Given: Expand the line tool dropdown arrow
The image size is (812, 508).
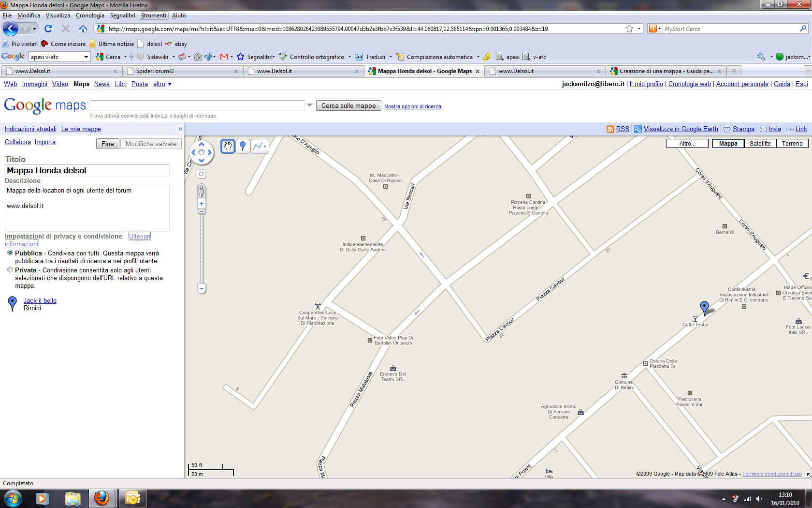Looking at the screenshot, I should pyautogui.click(x=265, y=146).
